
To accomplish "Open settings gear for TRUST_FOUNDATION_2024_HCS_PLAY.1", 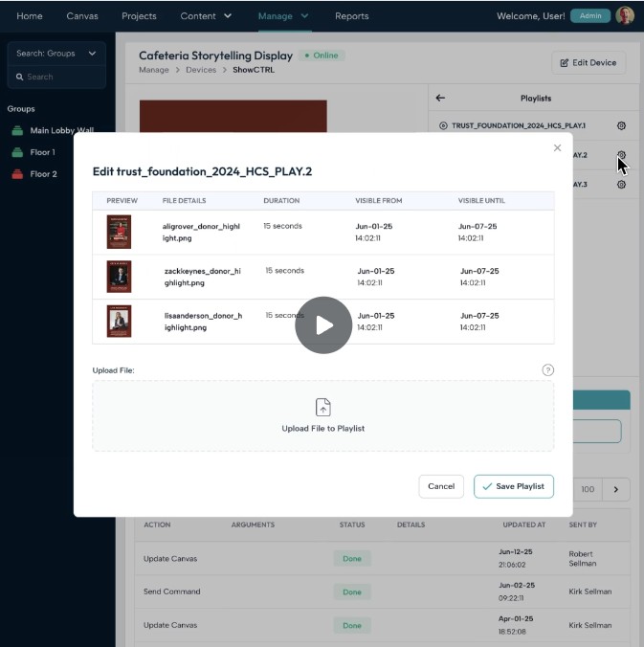I will point(621,125).
